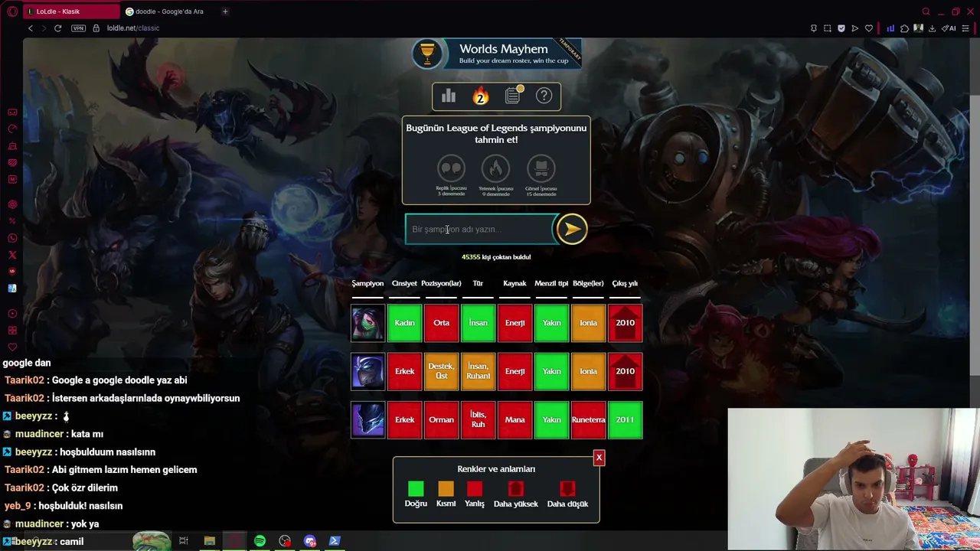Screen dimensions: 980x551
Task: Open Discord from the taskbar
Action: click(309, 541)
